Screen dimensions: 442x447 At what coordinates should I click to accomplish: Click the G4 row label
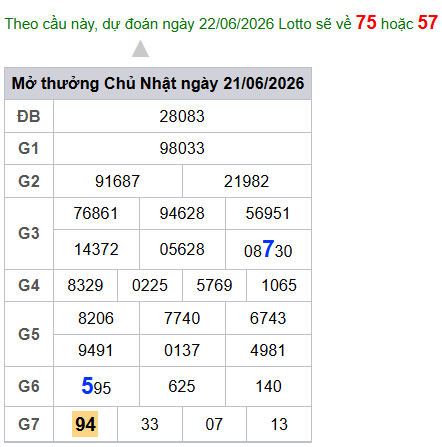tap(29, 285)
